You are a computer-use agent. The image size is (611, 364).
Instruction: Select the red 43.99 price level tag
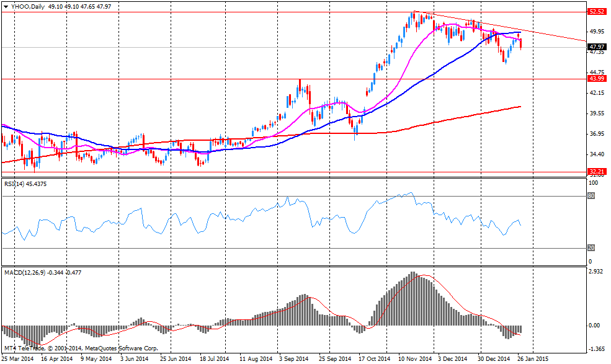coord(597,79)
